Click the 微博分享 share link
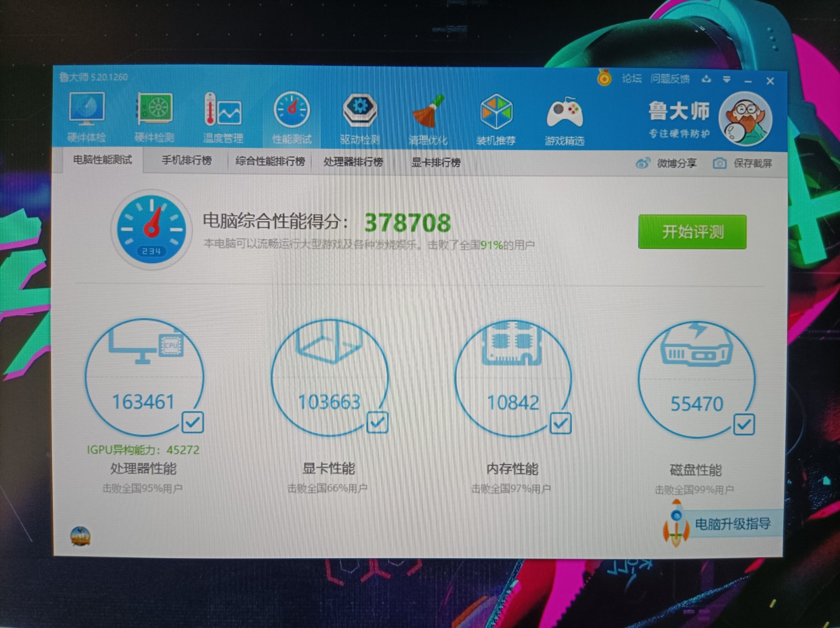840x628 pixels. [x=676, y=163]
